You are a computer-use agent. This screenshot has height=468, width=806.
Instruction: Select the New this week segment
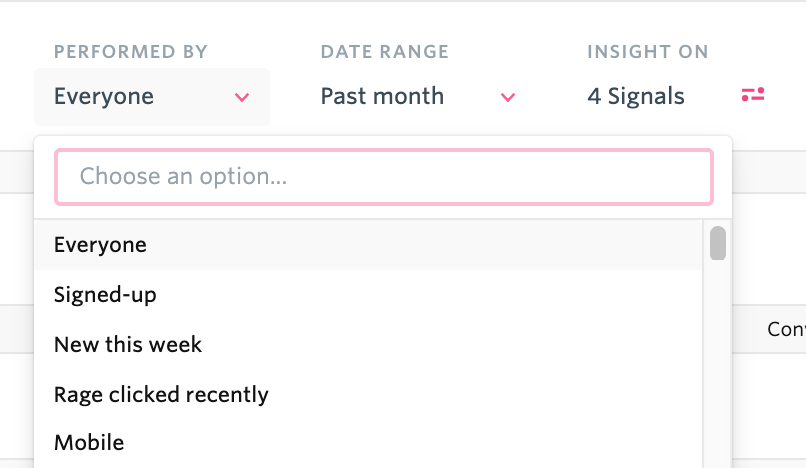368,345
